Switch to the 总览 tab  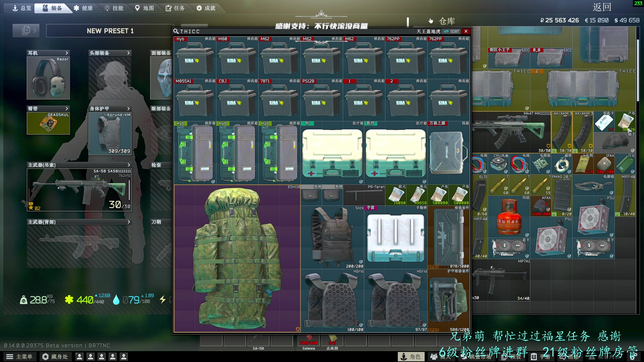(x=21, y=8)
